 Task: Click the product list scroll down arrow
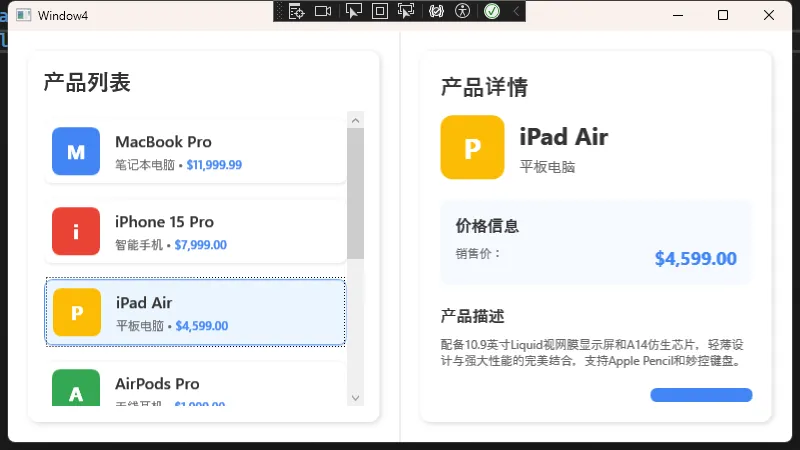point(355,397)
